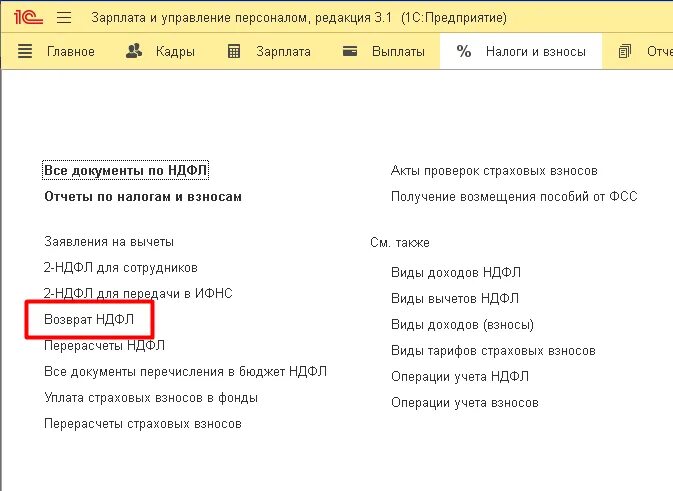Image resolution: width=673 pixels, height=491 pixels.
Task: Open Виды тарифов страховых взносов
Action: [493, 351]
